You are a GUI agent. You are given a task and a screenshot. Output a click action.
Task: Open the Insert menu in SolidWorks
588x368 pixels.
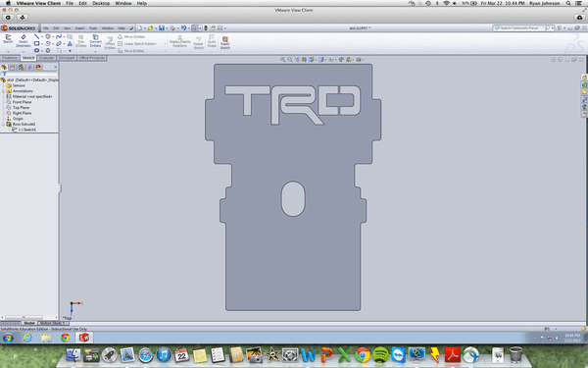click(79, 28)
